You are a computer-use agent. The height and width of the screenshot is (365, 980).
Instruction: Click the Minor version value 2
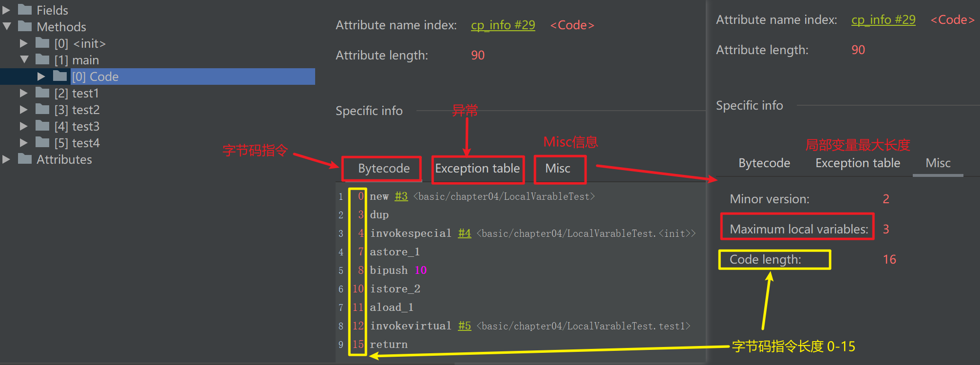tap(886, 199)
